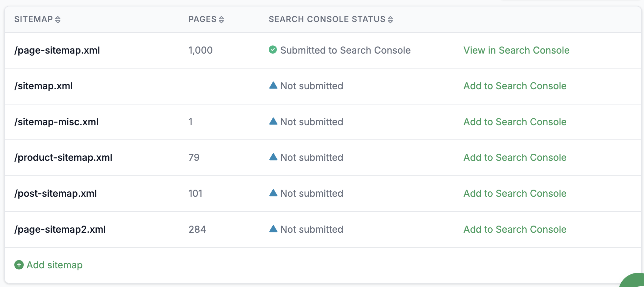Add /product-sitemap.xml to Search Console
This screenshot has width=644, height=287.
pos(515,157)
